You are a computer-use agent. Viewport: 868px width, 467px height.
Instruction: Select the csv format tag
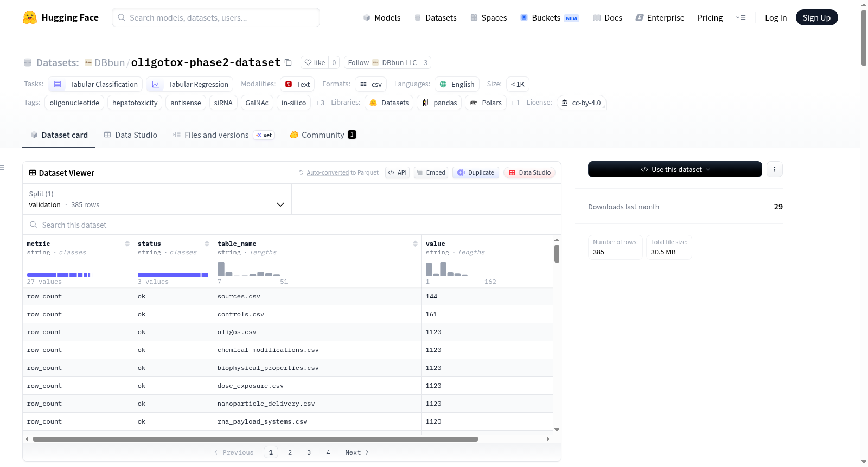(x=371, y=84)
